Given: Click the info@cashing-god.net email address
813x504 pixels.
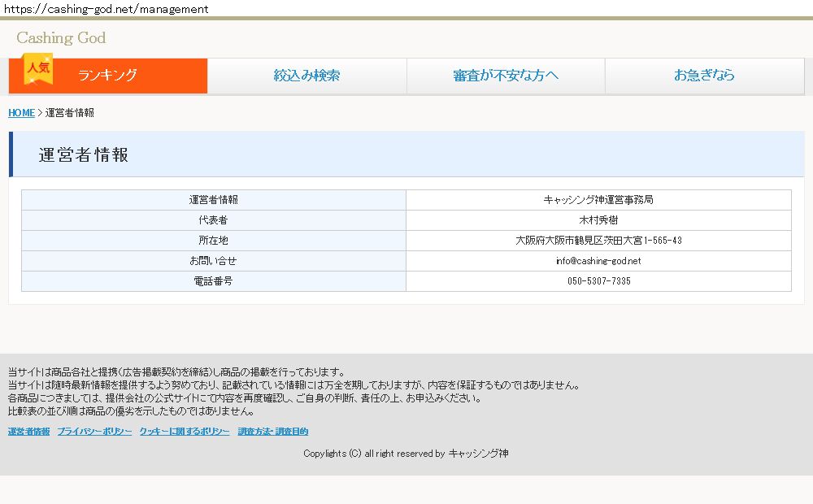Looking at the screenshot, I should (x=598, y=261).
